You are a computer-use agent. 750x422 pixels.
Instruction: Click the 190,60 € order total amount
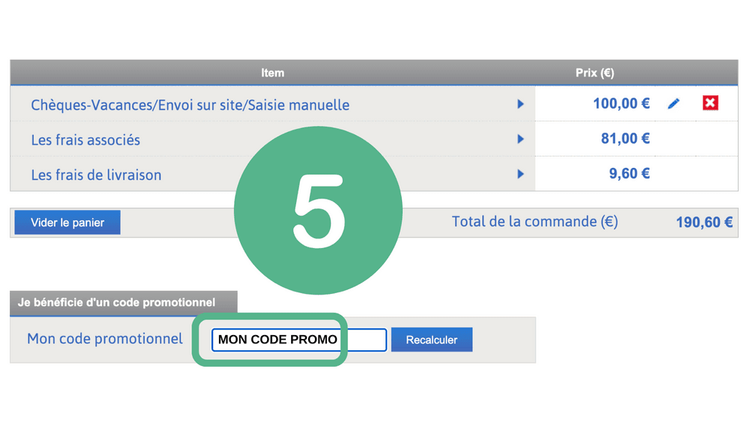pos(704,223)
